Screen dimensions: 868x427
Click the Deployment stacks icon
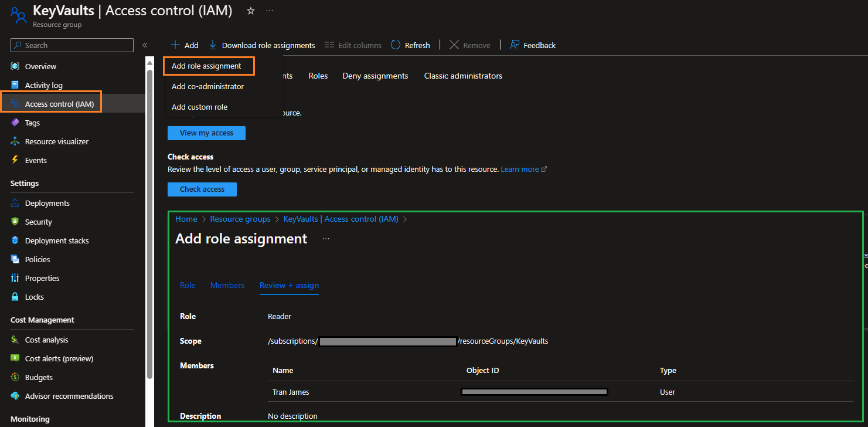point(15,240)
